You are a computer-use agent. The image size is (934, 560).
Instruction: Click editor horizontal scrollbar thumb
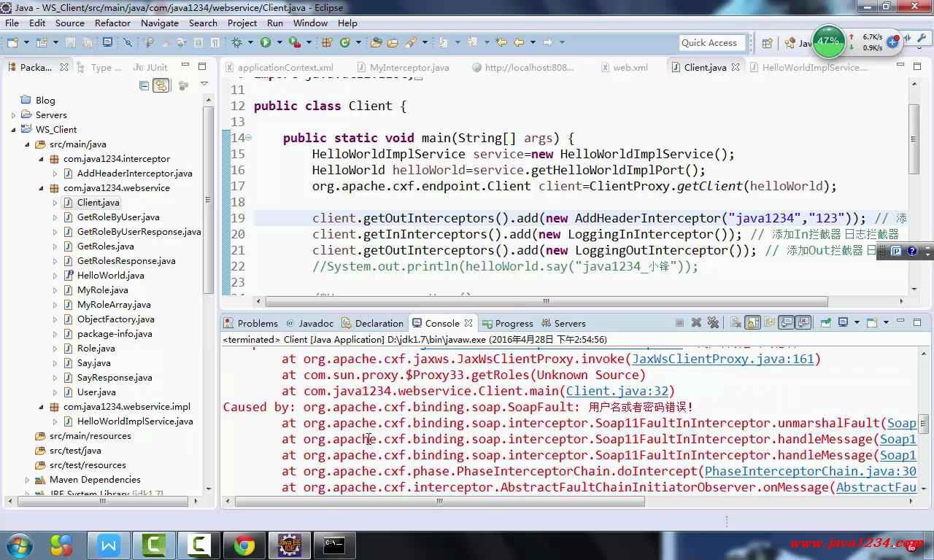point(546,301)
